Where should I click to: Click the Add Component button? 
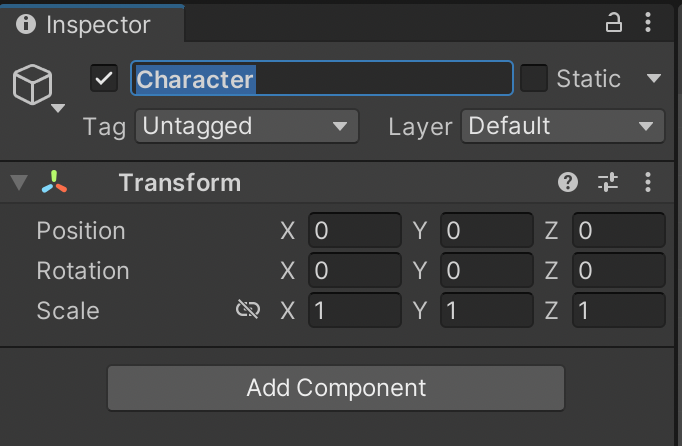tap(336, 388)
